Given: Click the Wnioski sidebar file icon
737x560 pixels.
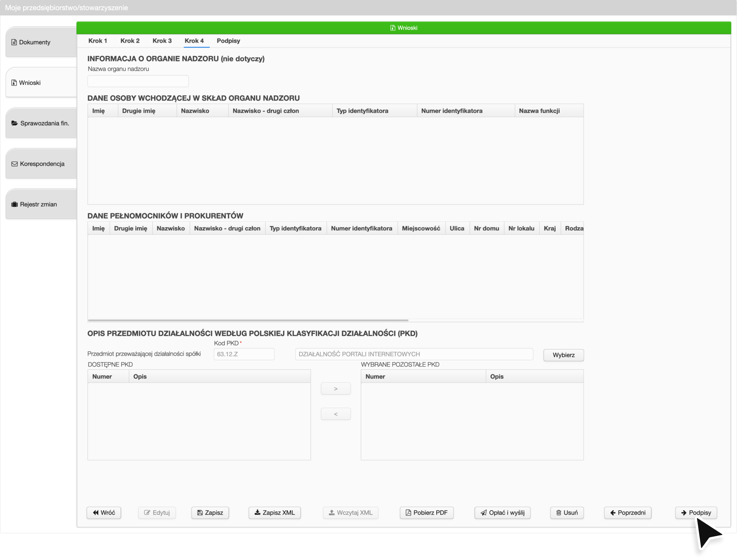Looking at the screenshot, I should [14, 83].
